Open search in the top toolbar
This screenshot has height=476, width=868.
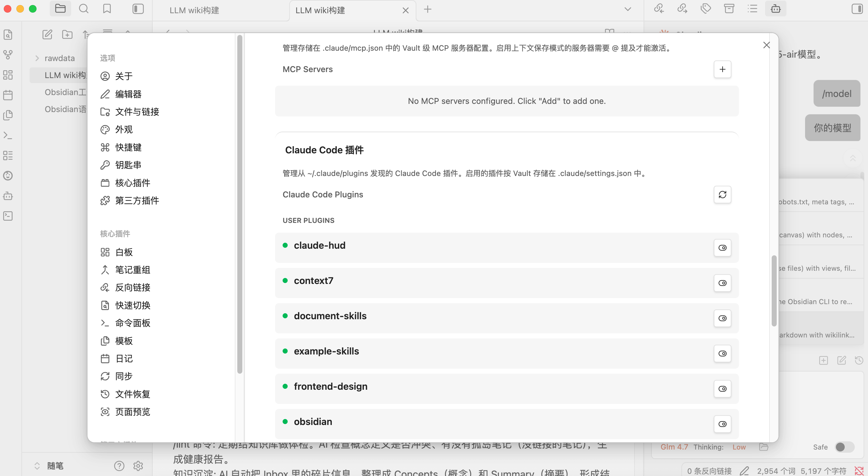84,9
